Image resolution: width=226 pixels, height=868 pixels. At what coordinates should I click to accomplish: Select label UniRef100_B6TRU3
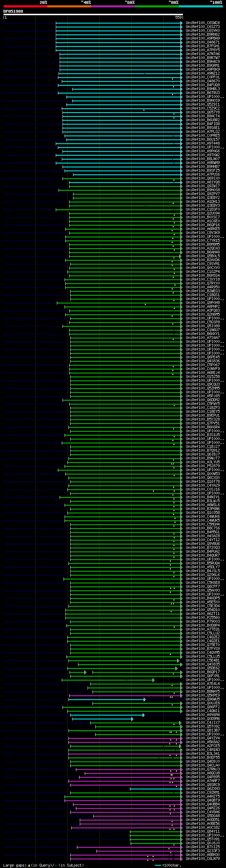coord(203,93)
